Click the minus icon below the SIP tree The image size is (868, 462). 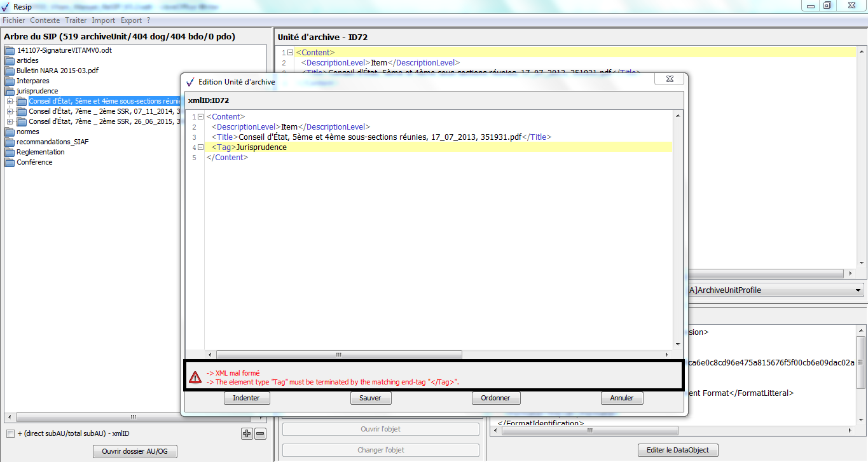point(260,434)
